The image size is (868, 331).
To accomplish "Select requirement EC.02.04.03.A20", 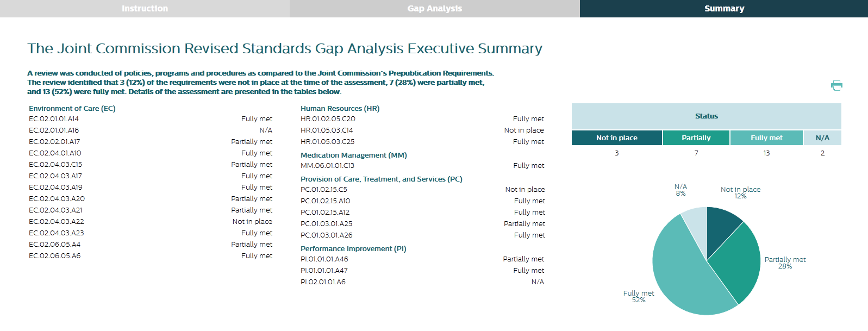I will (57, 199).
